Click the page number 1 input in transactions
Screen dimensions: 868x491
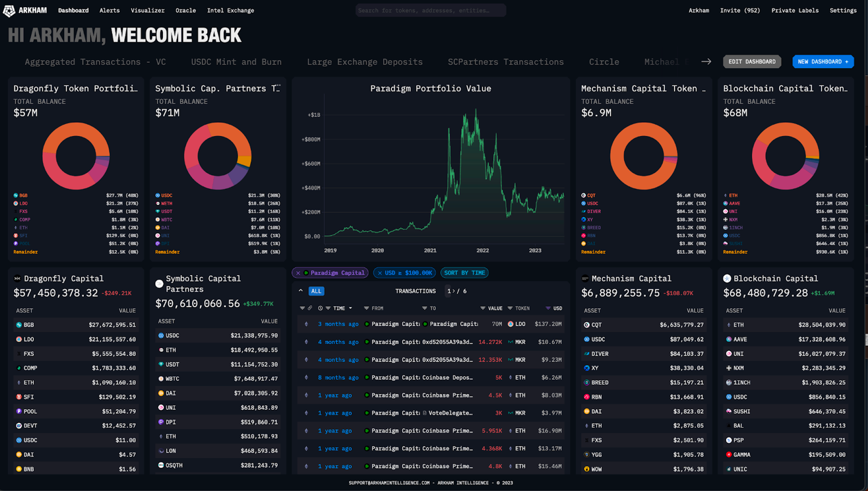(x=449, y=291)
